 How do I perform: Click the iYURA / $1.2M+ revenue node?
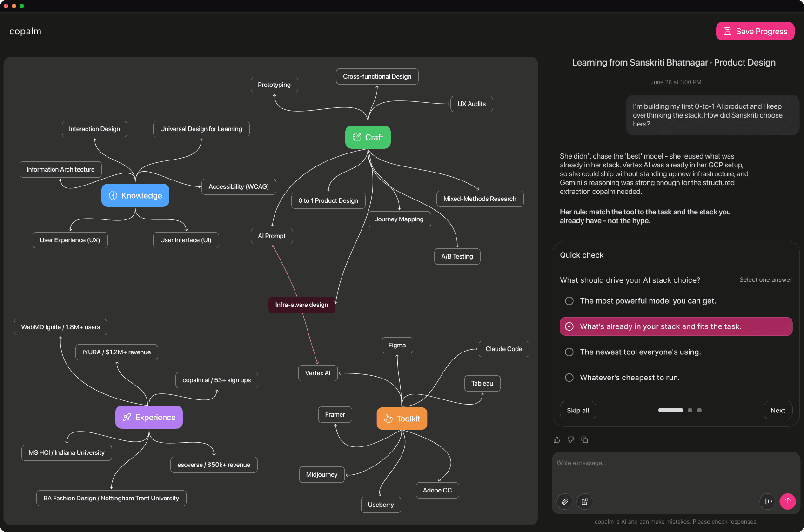click(x=117, y=352)
